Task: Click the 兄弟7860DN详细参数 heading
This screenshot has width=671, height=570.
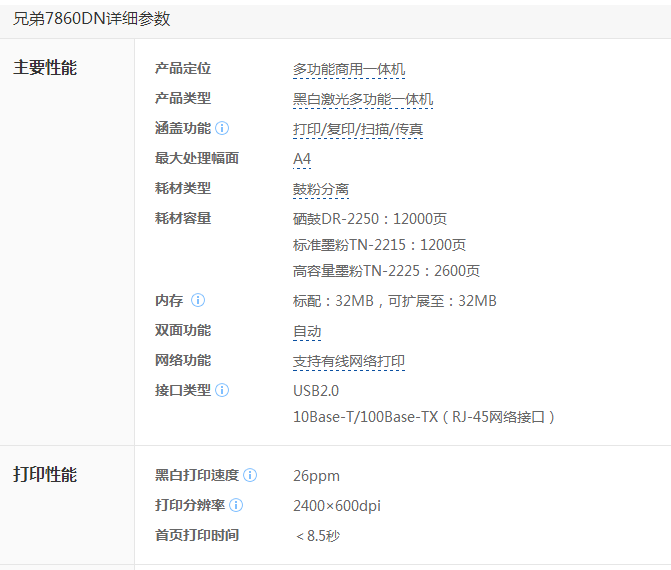Action: pyautogui.click(x=92, y=19)
